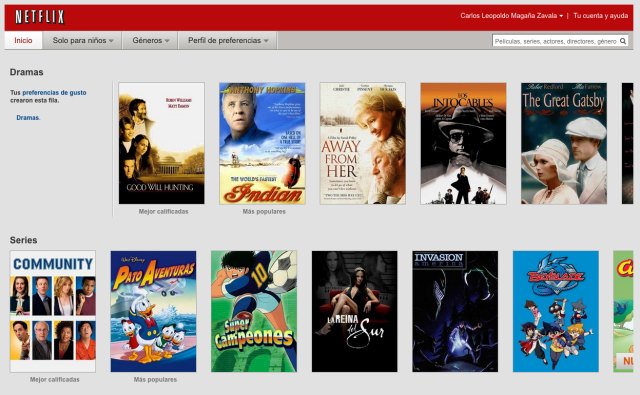Screen dimensions: 640x395
Task: Click the search magnifier icon
Action: point(623,41)
